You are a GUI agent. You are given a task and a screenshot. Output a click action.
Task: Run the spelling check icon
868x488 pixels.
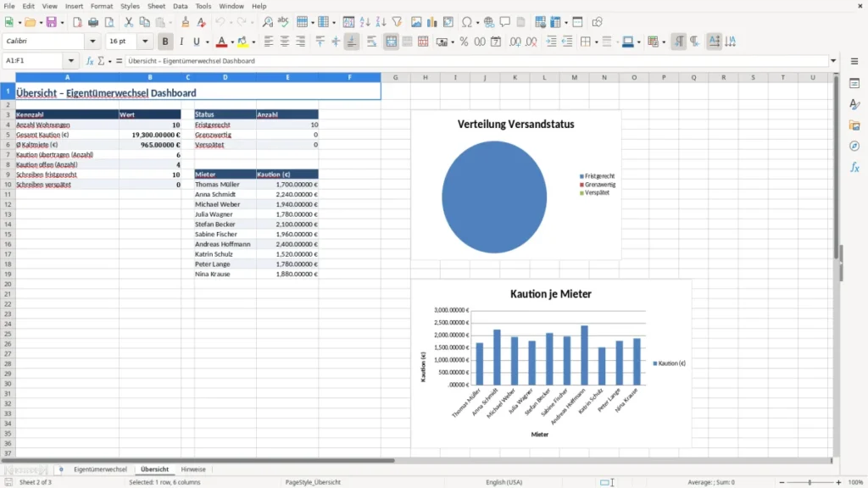[283, 22]
